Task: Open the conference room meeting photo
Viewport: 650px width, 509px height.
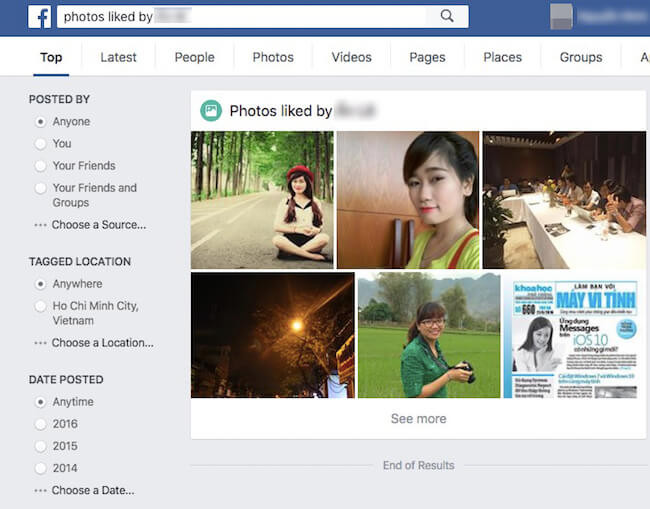Action: tap(564, 200)
